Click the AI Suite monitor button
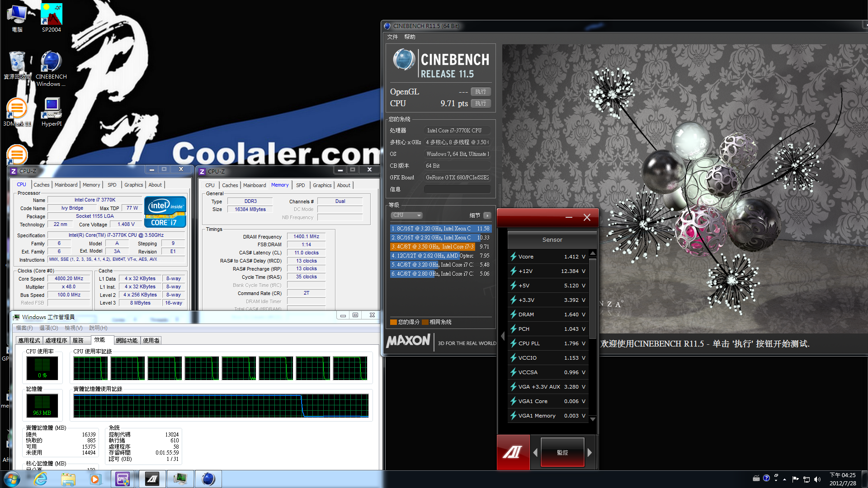Image resolution: width=868 pixels, height=488 pixels. click(562, 452)
